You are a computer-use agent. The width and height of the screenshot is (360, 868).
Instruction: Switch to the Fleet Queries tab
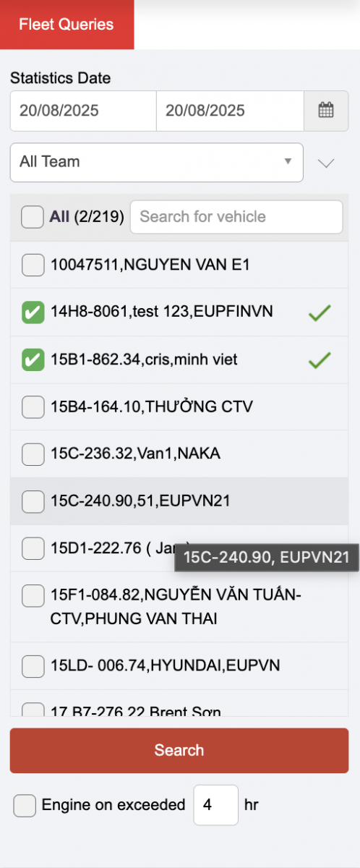tap(67, 25)
